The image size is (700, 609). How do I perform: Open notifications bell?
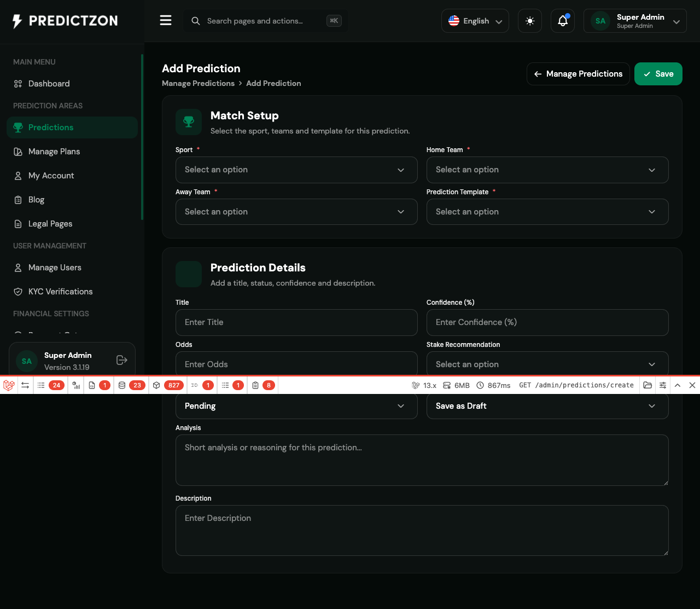[563, 21]
